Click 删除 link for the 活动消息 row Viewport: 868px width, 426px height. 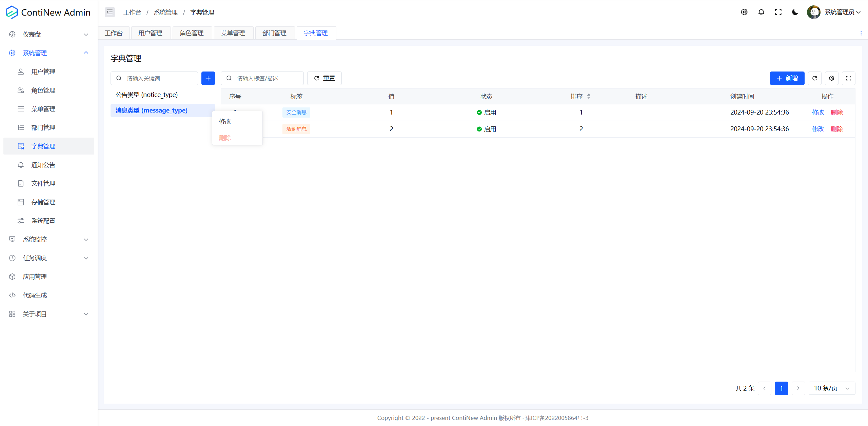(836, 129)
